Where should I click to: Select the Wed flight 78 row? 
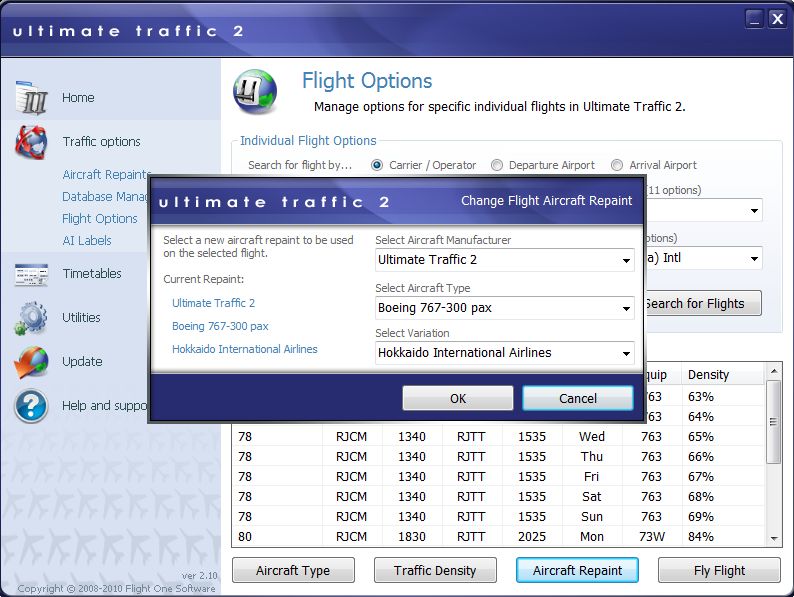(498, 436)
